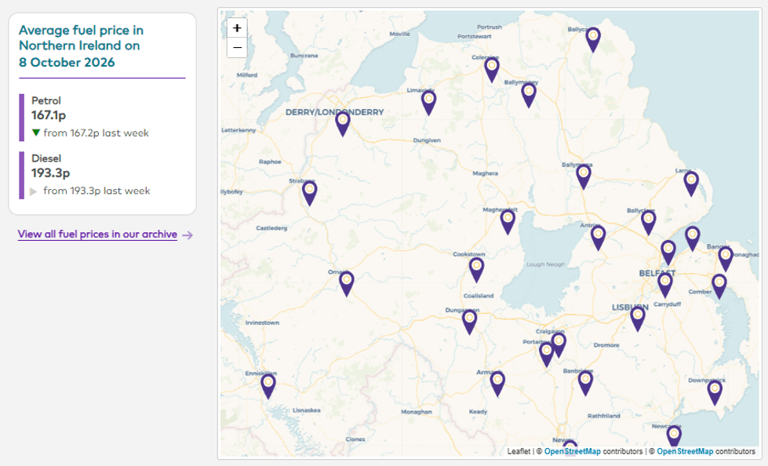Open the Leaflet attribution link

518,451
